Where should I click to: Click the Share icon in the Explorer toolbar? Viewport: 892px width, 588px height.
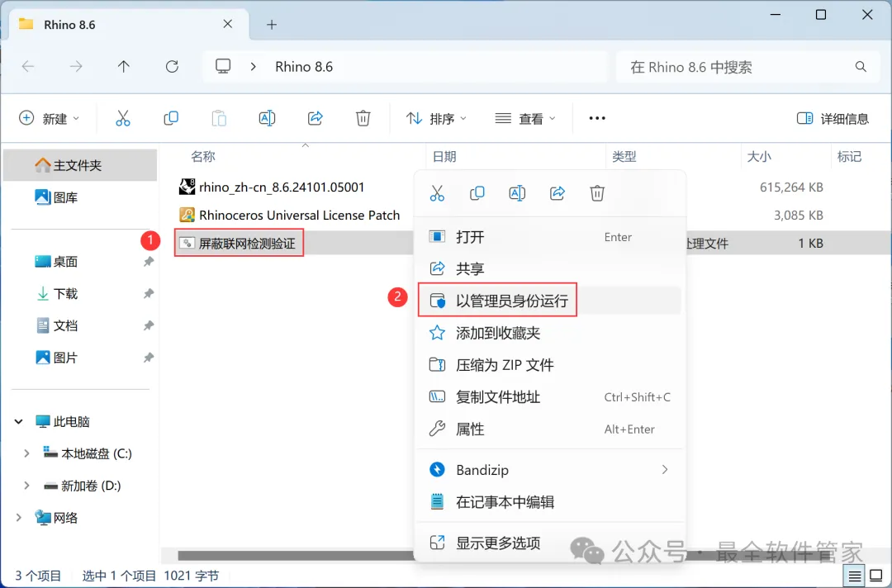pos(316,118)
